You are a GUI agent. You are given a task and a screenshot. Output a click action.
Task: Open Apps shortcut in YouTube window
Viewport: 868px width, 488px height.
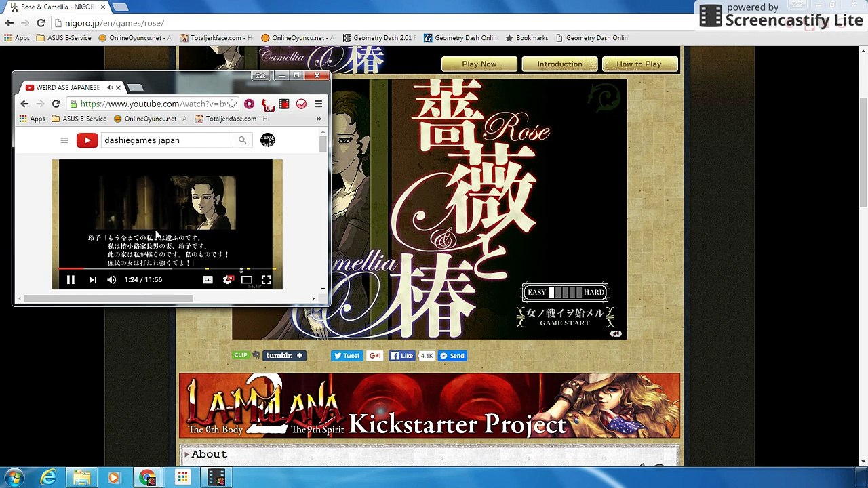point(32,119)
